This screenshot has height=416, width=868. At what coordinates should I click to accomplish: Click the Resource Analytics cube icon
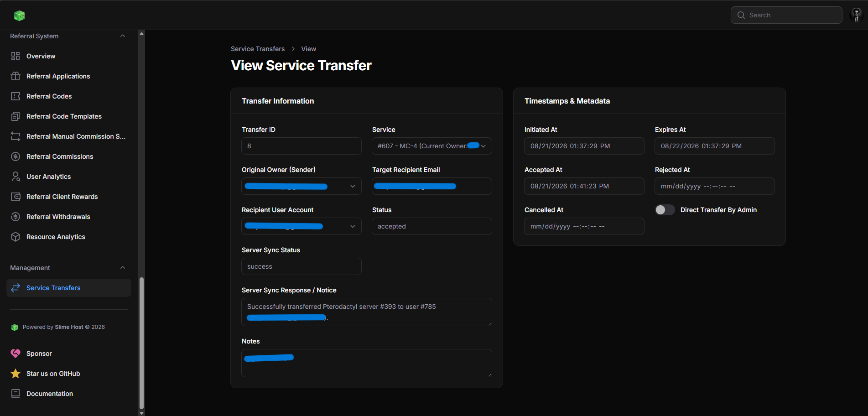click(16, 237)
